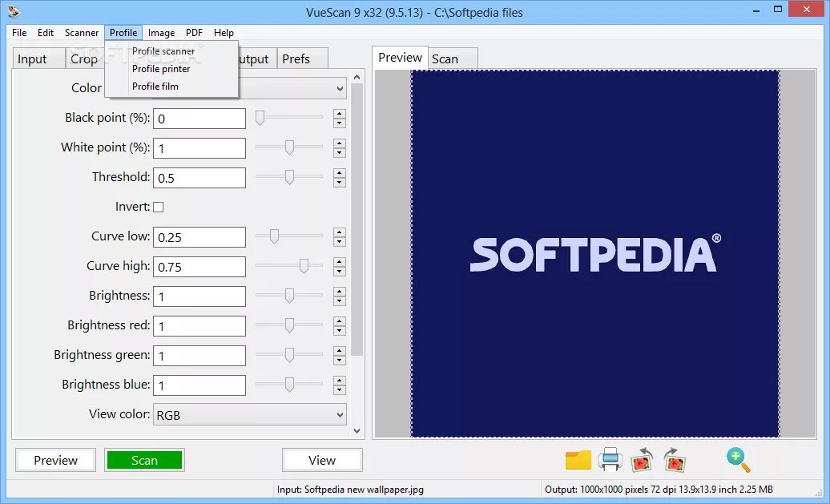Open the Edit menu
This screenshot has height=504, width=830.
[x=46, y=33]
